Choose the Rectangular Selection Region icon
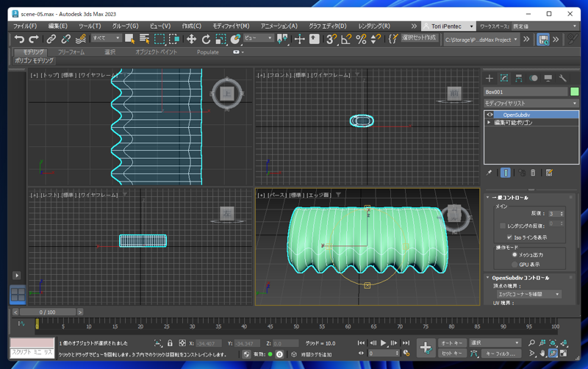The width and height of the screenshot is (588, 369). [x=159, y=39]
